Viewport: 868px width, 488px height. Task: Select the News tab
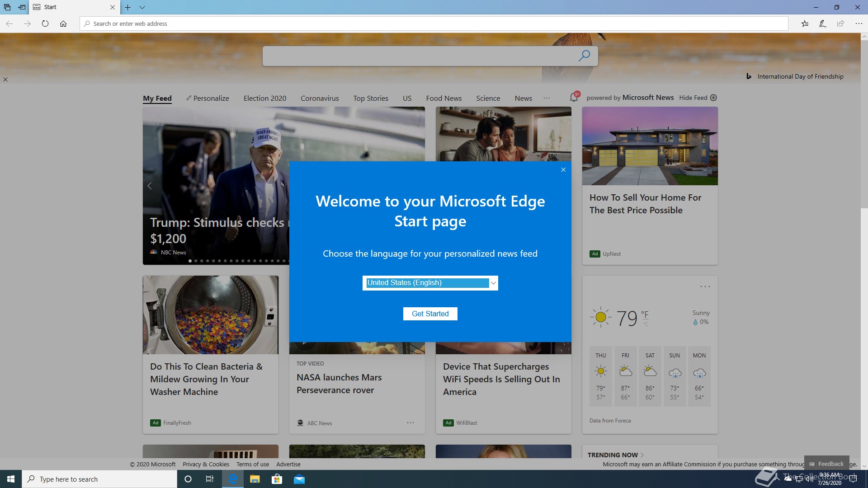point(523,98)
